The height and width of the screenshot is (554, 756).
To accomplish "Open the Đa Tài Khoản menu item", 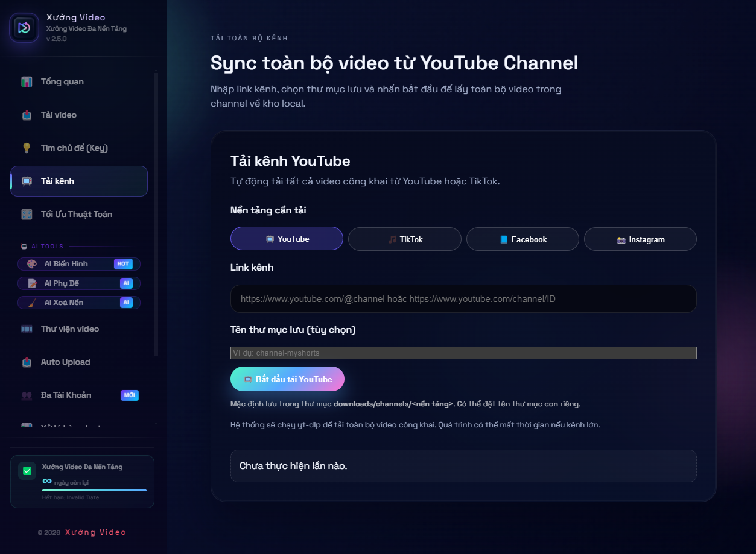I will [79, 395].
